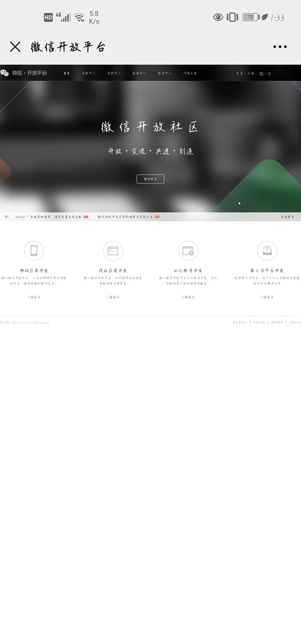Click 了解更多 under 第三方平台开发

tap(267, 297)
